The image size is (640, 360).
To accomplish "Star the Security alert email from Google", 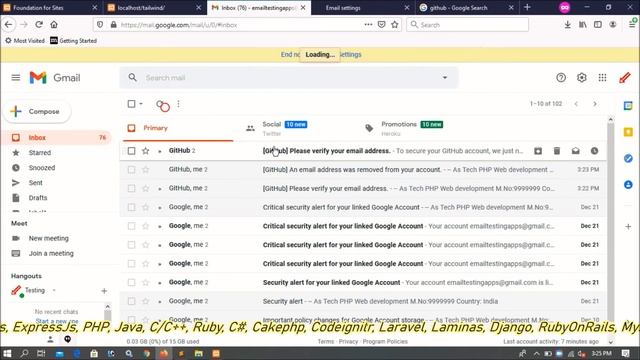I will click(146, 301).
